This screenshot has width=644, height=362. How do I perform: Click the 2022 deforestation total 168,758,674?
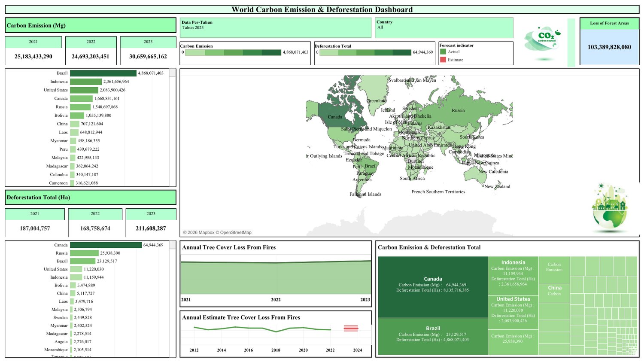point(95,228)
